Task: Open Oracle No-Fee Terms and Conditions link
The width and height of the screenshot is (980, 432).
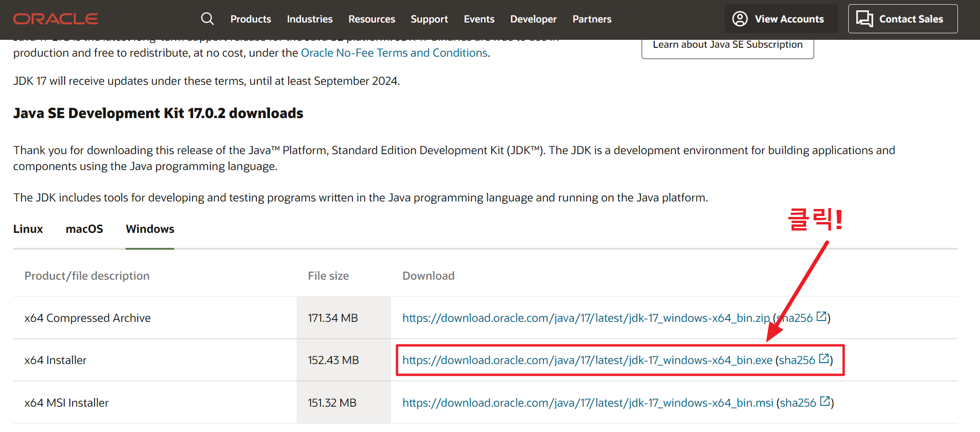Action: coord(394,53)
